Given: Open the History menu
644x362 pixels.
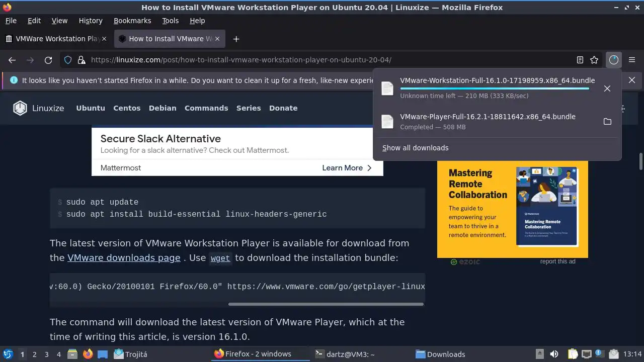Looking at the screenshot, I should (x=91, y=21).
